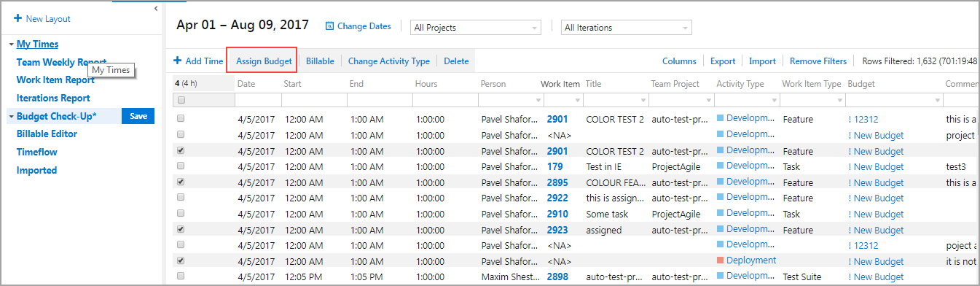Open the Person filter dropdown
The height and width of the screenshot is (286, 980).
tap(538, 100)
